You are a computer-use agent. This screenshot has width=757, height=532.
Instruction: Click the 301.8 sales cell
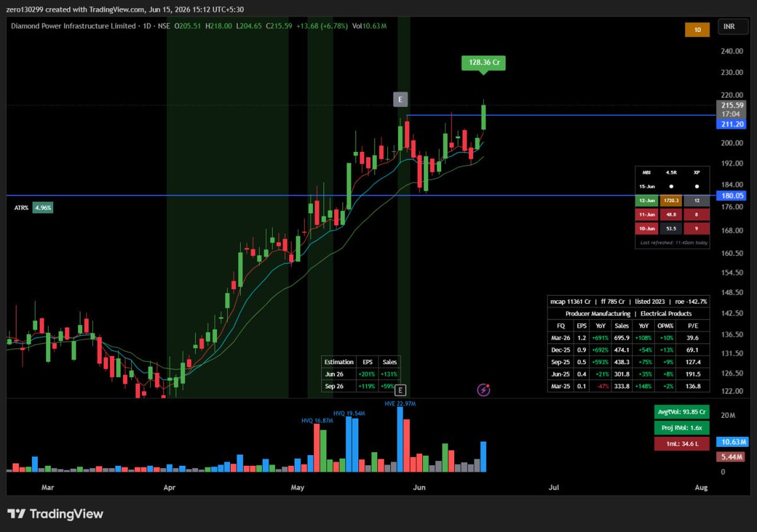[622, 374]
